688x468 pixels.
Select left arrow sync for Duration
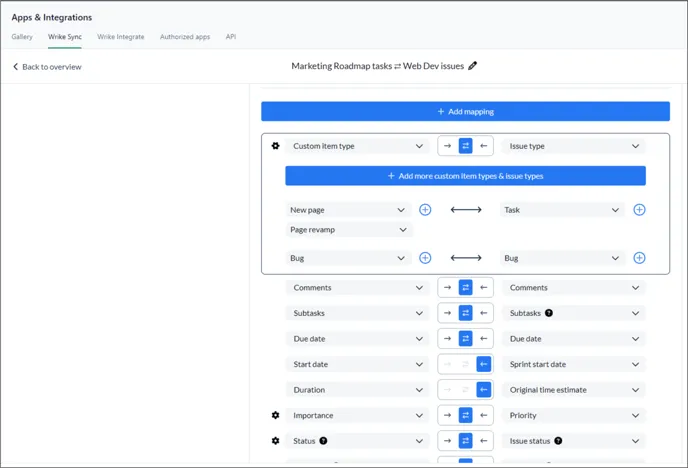pos(484,389)
